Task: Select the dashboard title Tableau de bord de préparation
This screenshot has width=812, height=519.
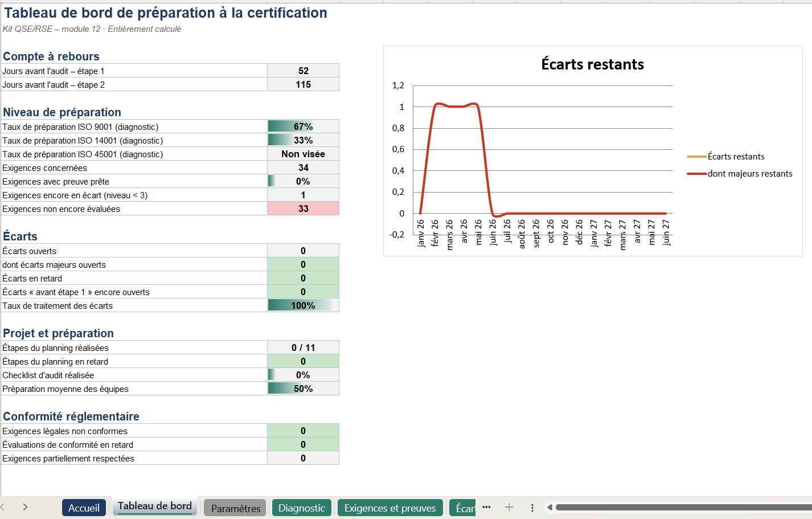Action: click(x=166, y=13)
